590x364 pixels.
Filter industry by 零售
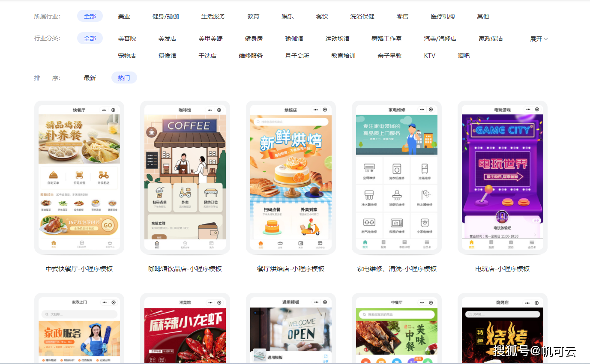pyautogui.click(x=402, y=16)
